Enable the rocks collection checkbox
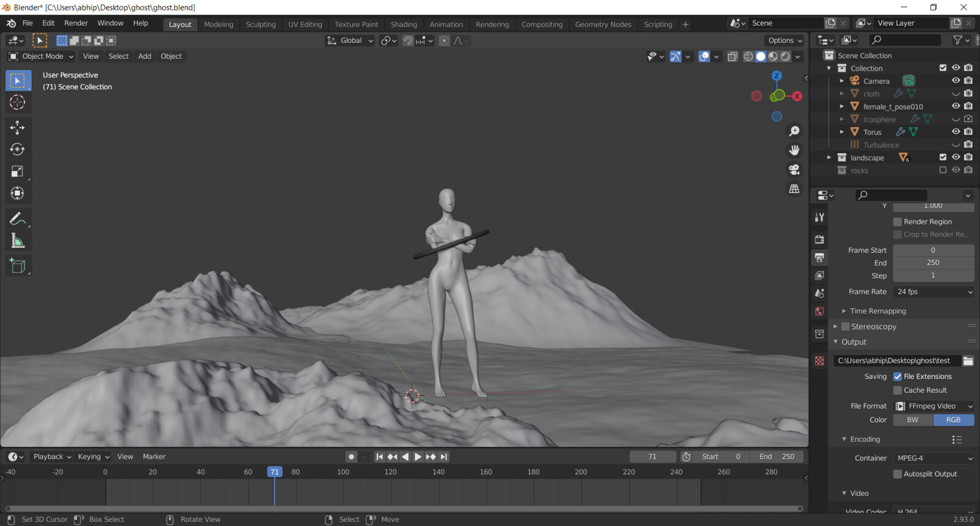The image size is (980, 526). (x=943, y=170)
